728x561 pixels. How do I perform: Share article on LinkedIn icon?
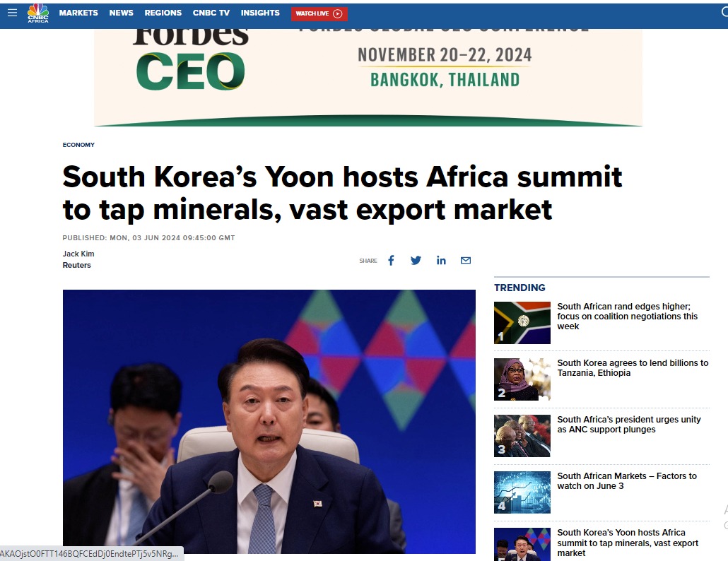[441, 260]
